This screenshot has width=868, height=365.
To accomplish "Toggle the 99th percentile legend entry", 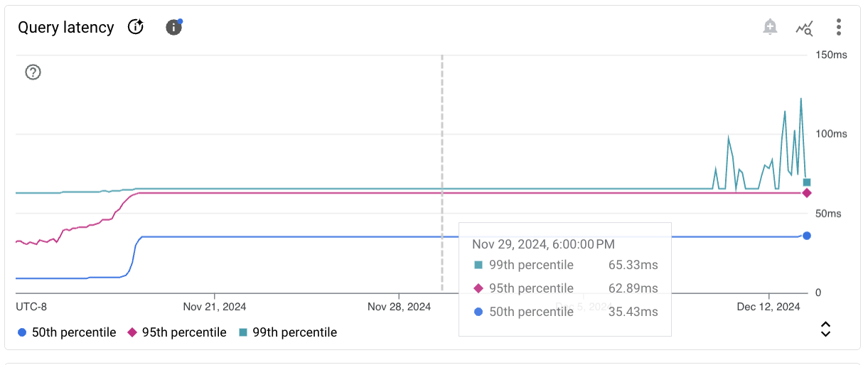I will pyautogui.click(x=287, y=332).
